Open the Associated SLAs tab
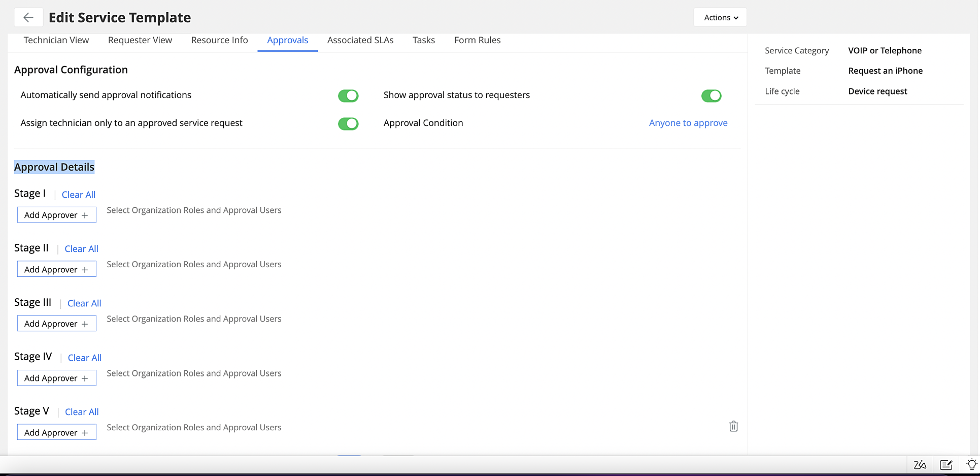This screenshot has height=476, width=980. click(x=360, y=40)
